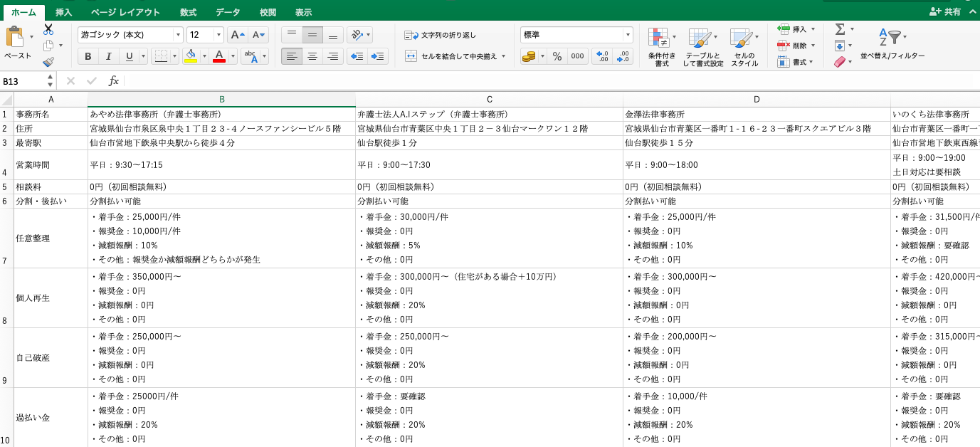
Task: Toggle underline formatting
Action: [x=129, y=56]
